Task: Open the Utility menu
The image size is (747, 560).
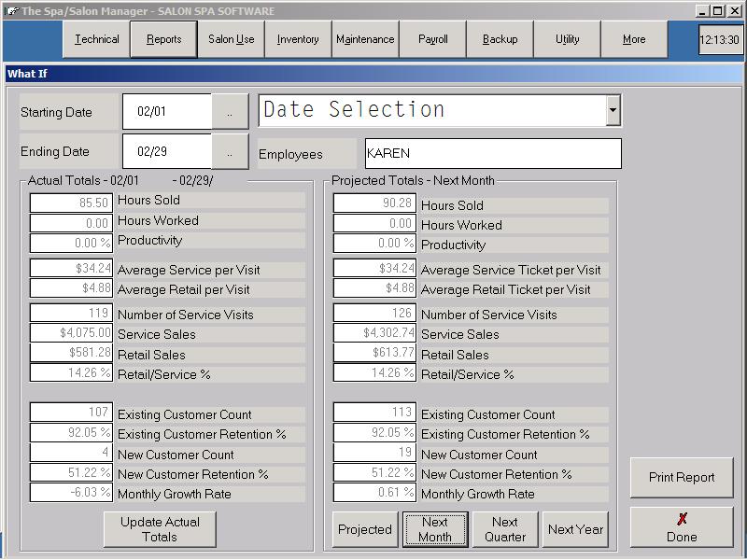Action: click(x=567, y=40)
